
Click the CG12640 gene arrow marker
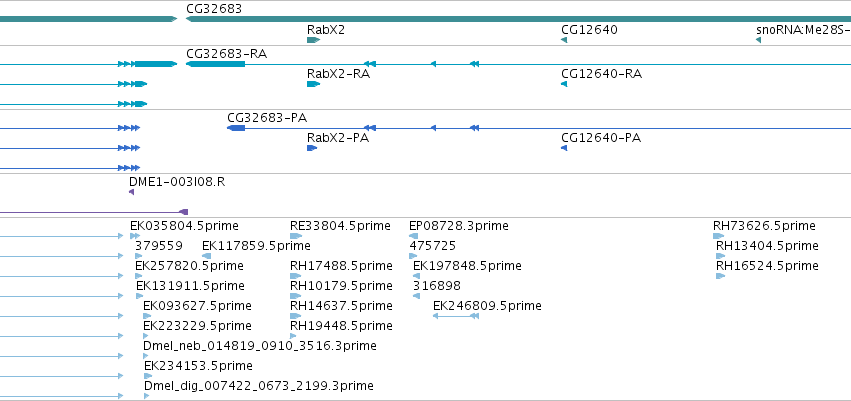click(564, 40)
